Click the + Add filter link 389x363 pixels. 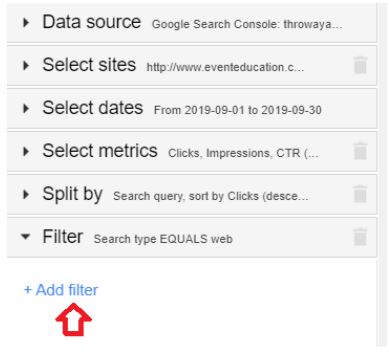pos(61,290)
